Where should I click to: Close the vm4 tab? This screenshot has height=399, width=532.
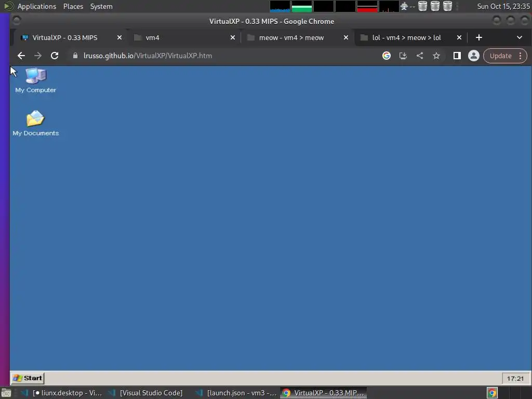(x=233, y=37)
